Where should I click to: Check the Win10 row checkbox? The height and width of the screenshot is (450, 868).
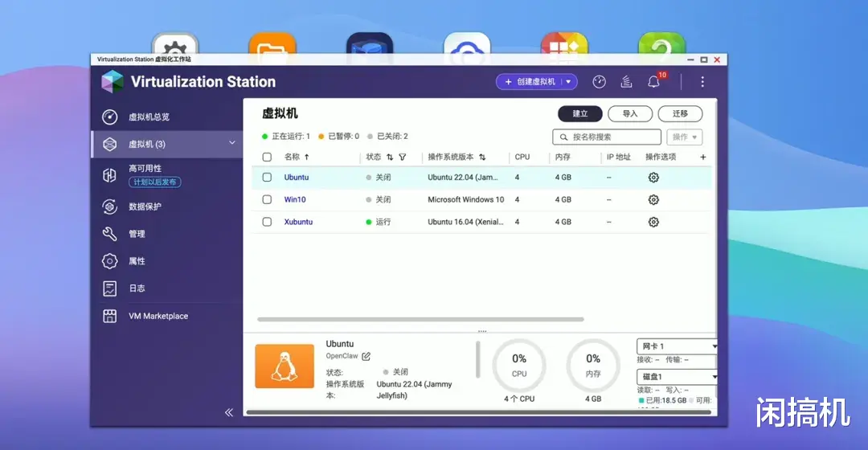(267, 200)
